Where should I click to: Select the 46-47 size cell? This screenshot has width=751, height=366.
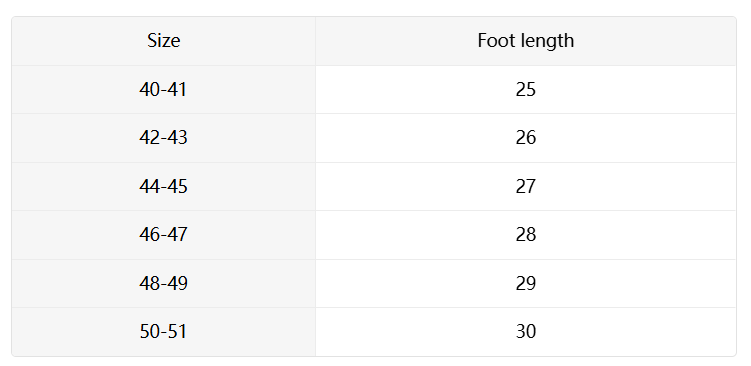163,235
